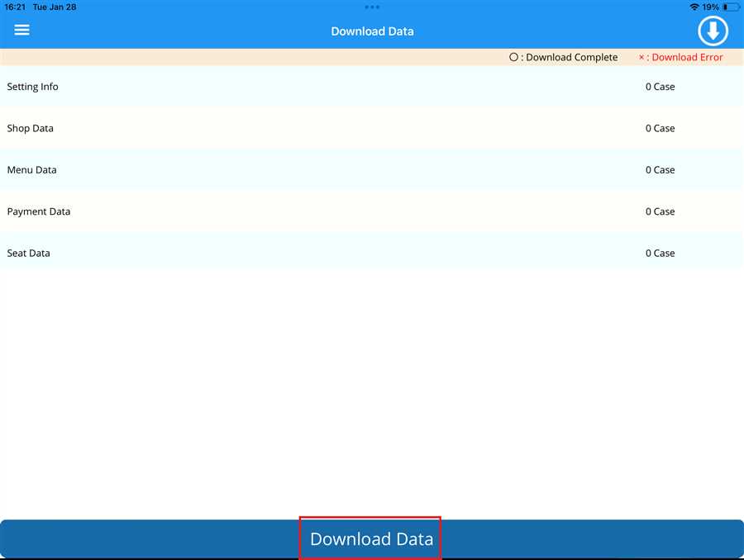Click the Seat Data case count
The image size is (744, 560).
pyautogui.click(x=660, y=253)
